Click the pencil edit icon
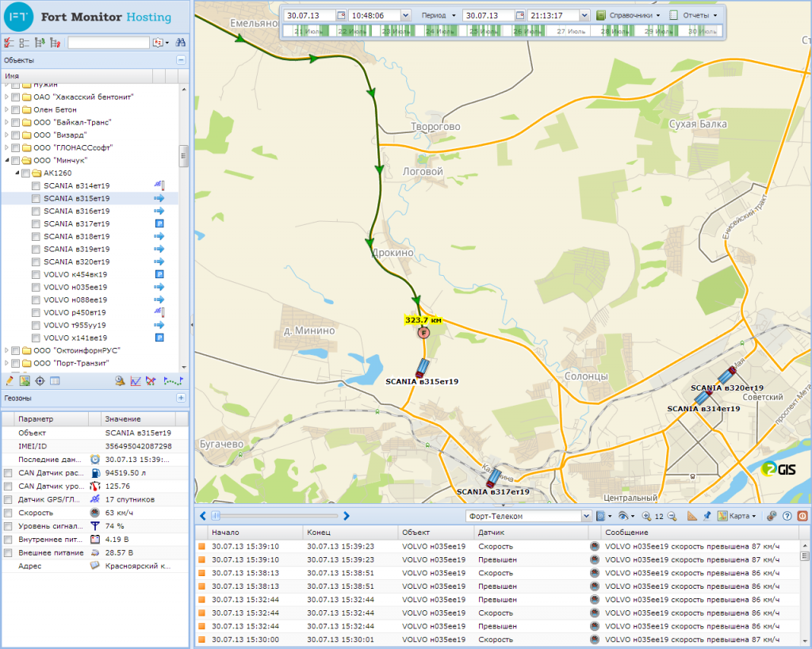Screen dimensions: 812x649 point(10,381)
